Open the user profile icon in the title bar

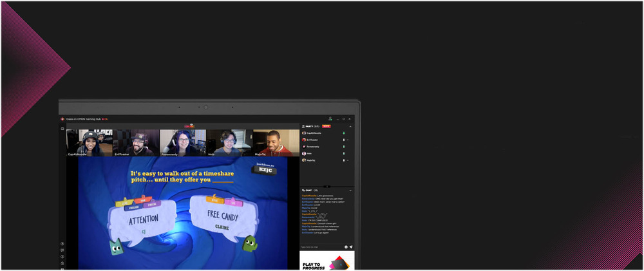[x=330, y=118]
